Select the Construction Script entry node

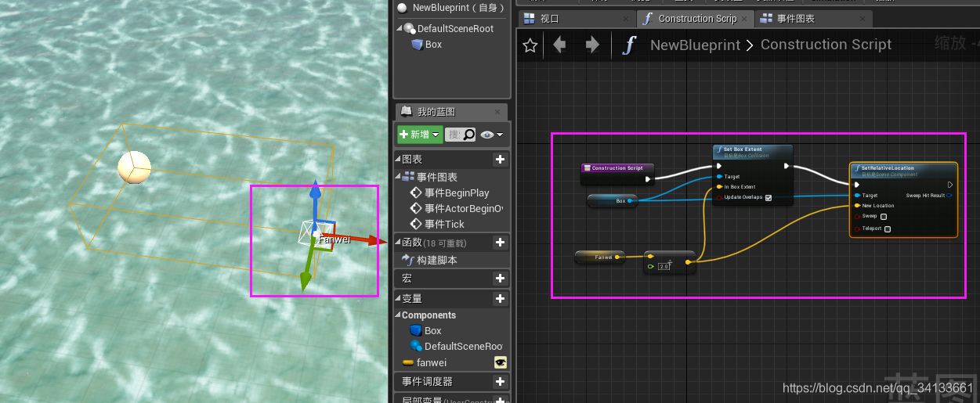pos(617,174)
